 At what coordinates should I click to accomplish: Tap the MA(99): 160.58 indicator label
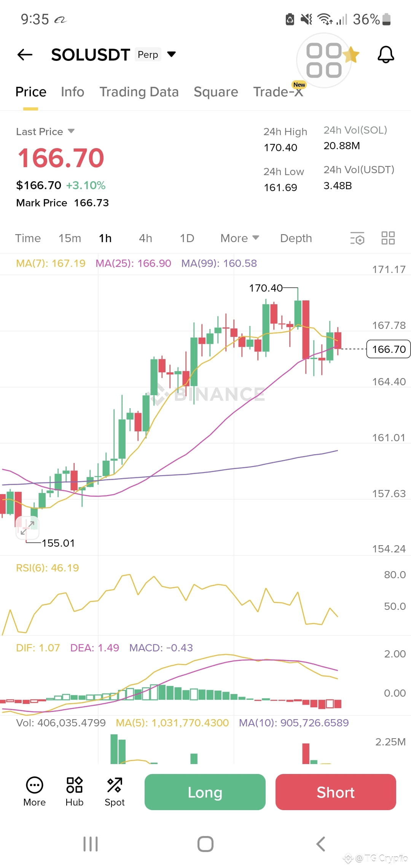tap(219, 263)
